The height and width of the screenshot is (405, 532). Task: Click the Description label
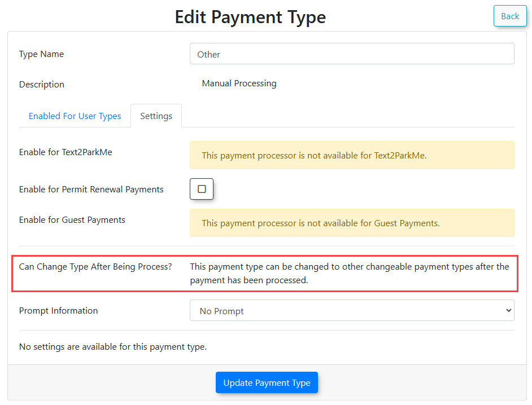(42, 85)
